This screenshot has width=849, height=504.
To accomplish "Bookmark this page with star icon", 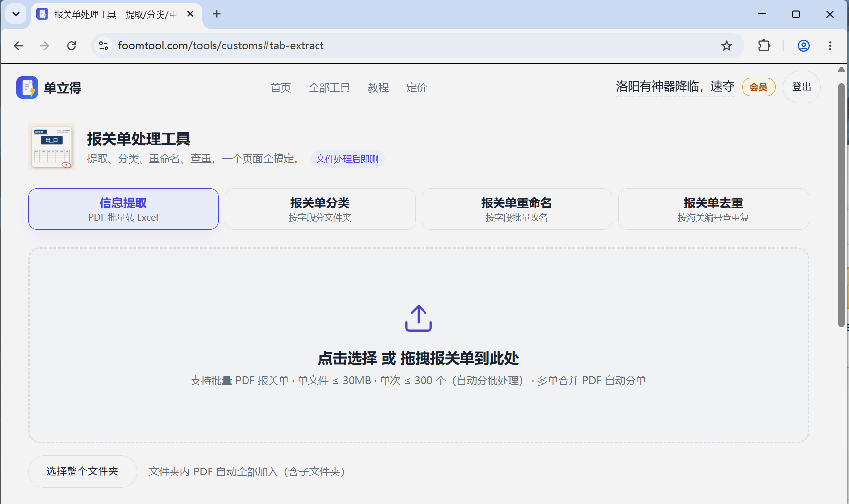I will point(727,46).
